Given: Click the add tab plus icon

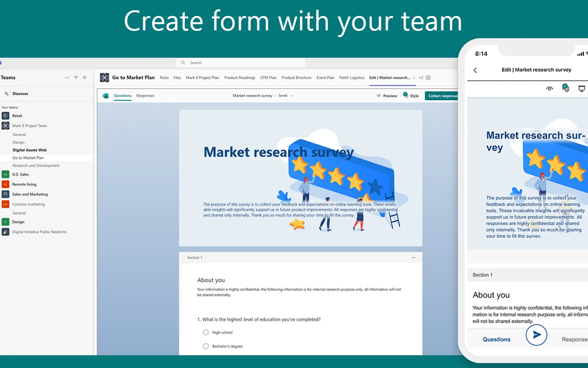Looking at the screenshot, I should tap(428, 78).
